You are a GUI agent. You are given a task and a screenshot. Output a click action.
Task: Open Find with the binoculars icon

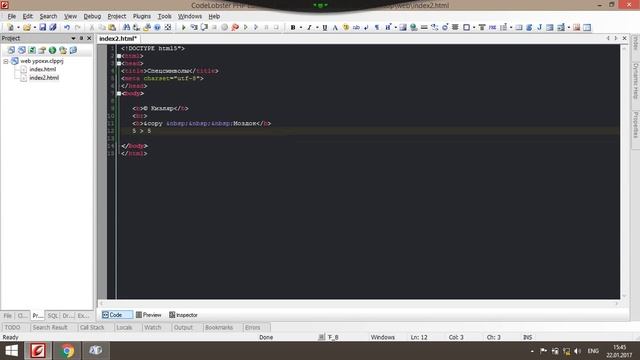(x=127, y=27)
